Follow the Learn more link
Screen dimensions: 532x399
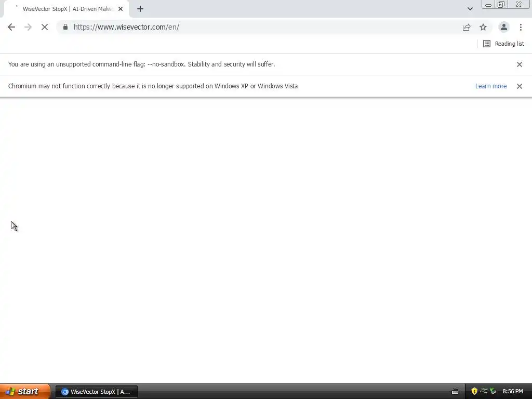(490, 86)
